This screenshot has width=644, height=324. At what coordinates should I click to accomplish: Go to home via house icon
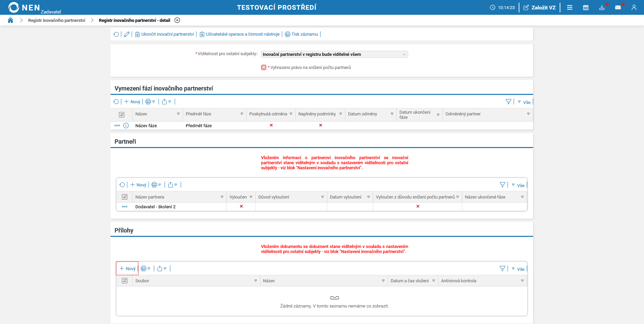(x=10, y=20)
